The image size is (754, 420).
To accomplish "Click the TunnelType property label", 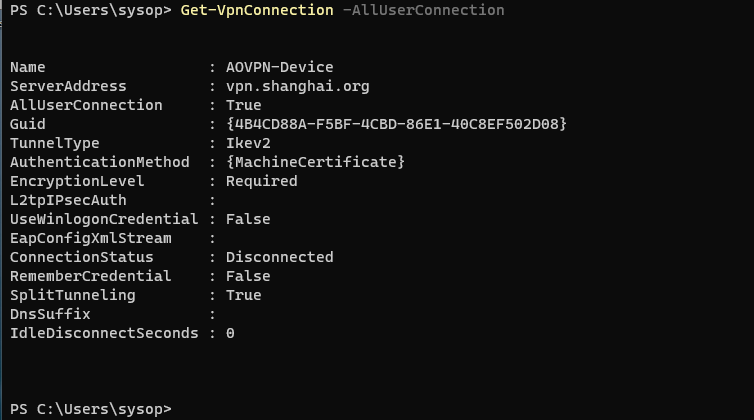I will click(x=55, y=143).
